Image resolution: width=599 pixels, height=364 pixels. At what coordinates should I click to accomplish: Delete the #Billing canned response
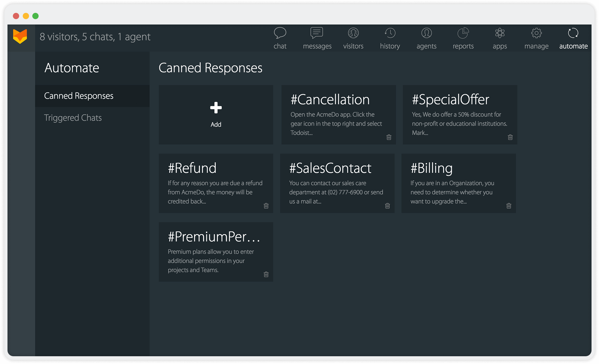coord(509,206)
